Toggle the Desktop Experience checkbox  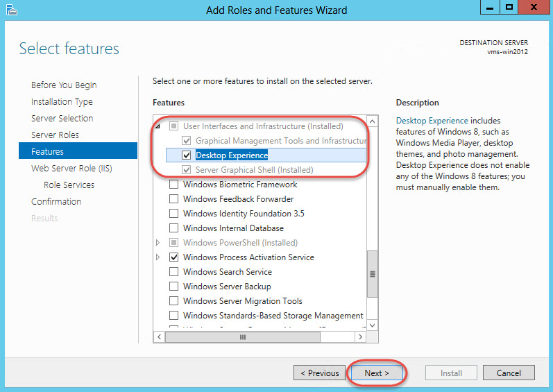(187, 155)
